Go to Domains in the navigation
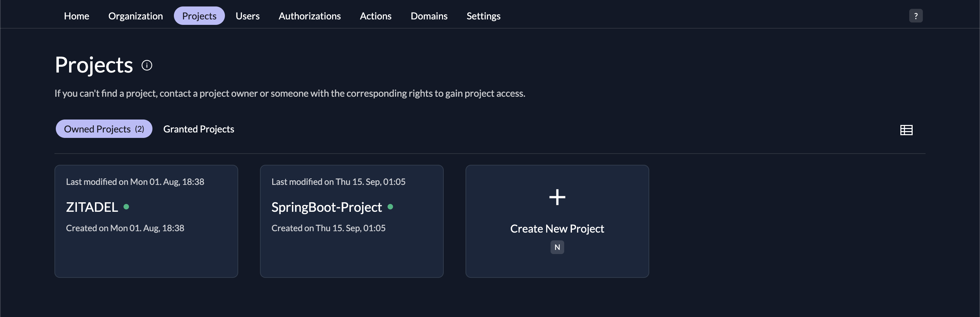980x317 pixels. pos(429,16)
